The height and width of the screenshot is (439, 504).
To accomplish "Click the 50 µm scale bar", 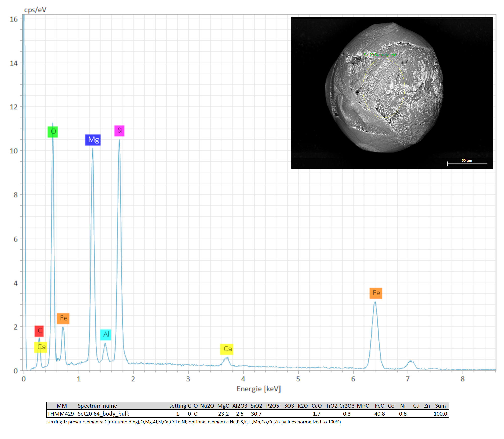I will click(x=467, y=163).
